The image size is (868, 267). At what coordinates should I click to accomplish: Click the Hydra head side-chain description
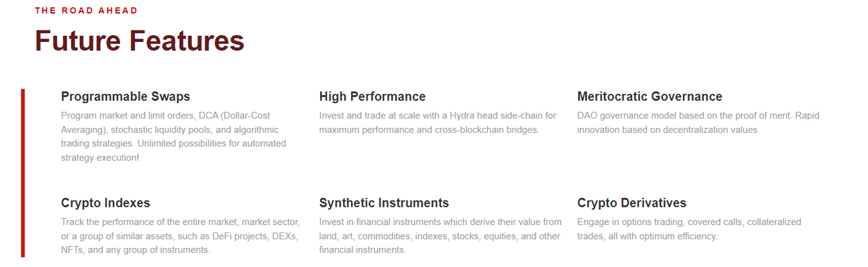437,123
